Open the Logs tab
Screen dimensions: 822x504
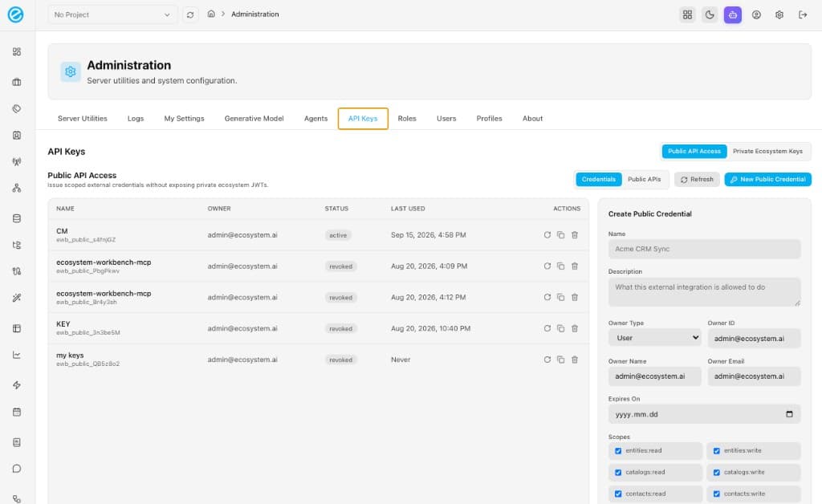(x=135, y=119)
